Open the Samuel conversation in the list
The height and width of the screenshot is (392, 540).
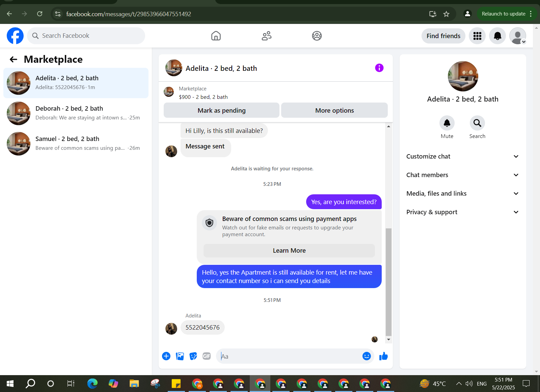[x=76, y=144]
